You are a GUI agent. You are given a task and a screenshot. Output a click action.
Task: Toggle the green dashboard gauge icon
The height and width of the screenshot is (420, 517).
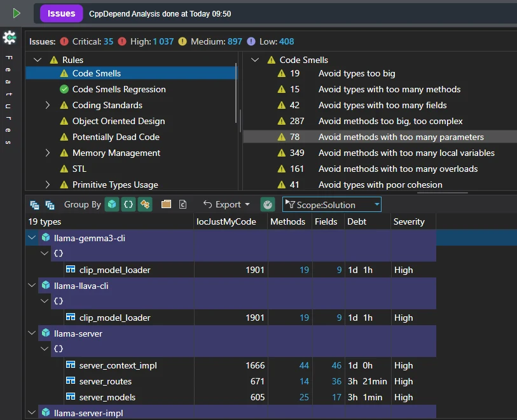coord(268,204)
